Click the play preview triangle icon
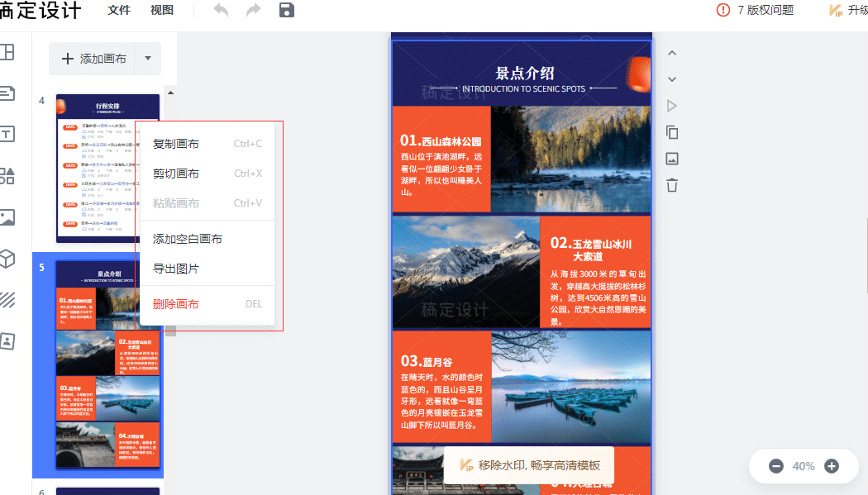This screenshot has width=868, height=495. coord(671,106)
